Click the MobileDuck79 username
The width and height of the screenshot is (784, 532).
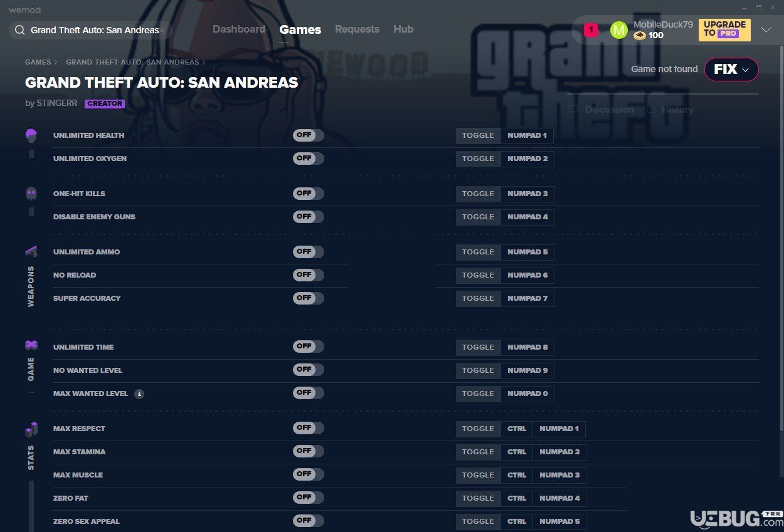pyautogui.click(x=663, y=24)
